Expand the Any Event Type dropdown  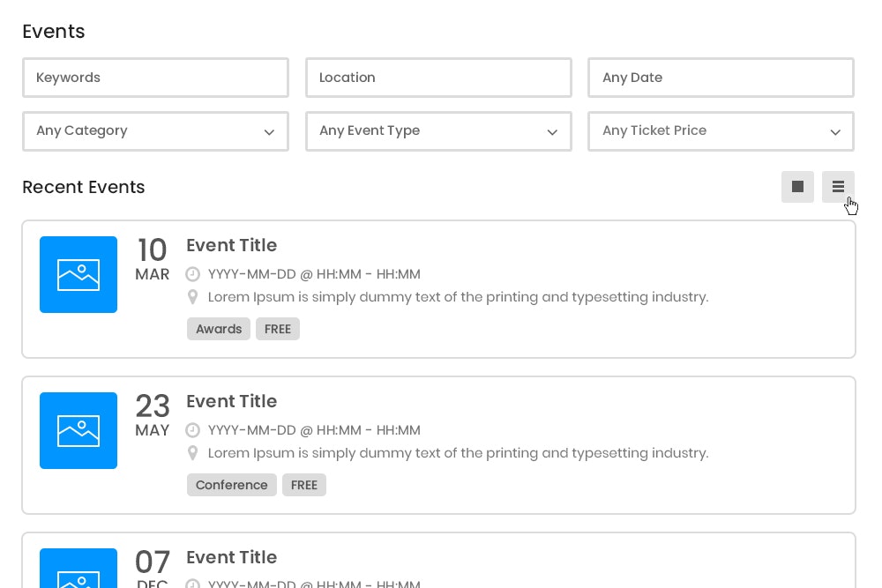pos(438,131)
